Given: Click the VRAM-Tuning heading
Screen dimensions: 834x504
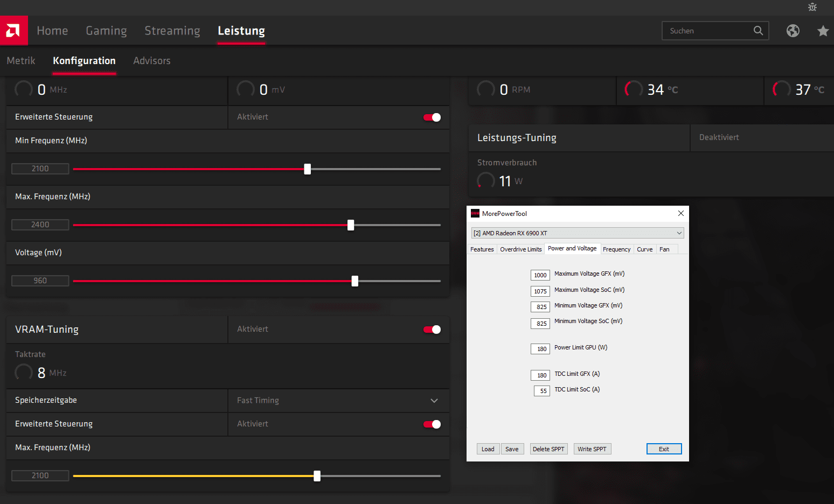Looking at the screenshot, I should pyautogui.click(x=47, y=330).
